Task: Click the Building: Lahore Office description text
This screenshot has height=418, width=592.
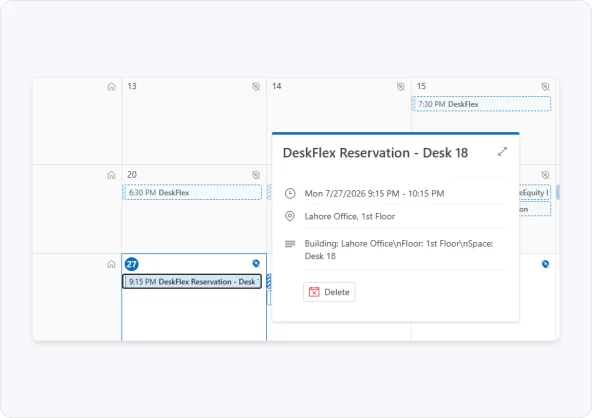Action: pyautogui.click(x=399, y=250)
